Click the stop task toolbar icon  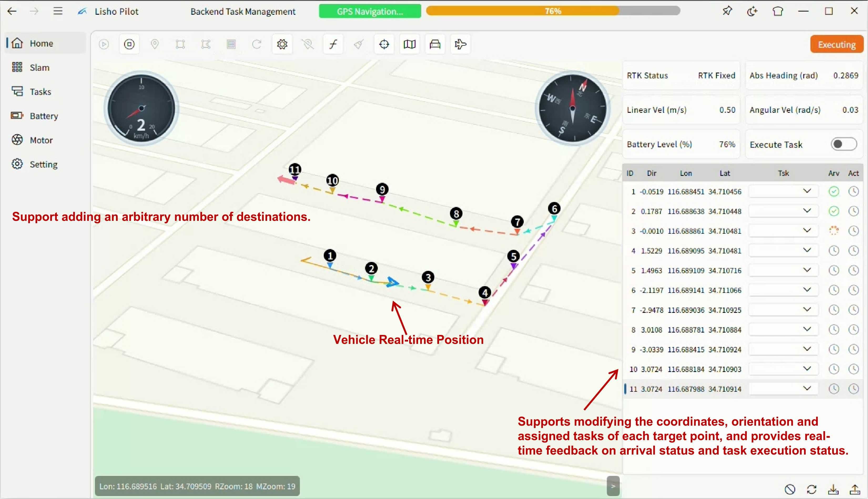129,44
